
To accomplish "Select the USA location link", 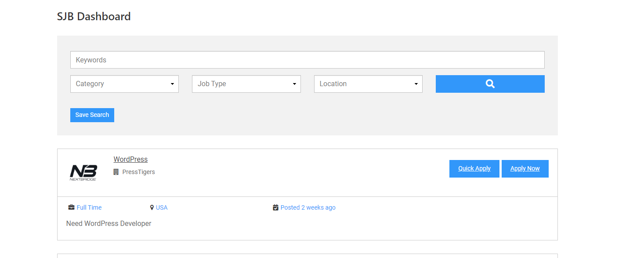I will pyautogui.click(x=162, y=207).
